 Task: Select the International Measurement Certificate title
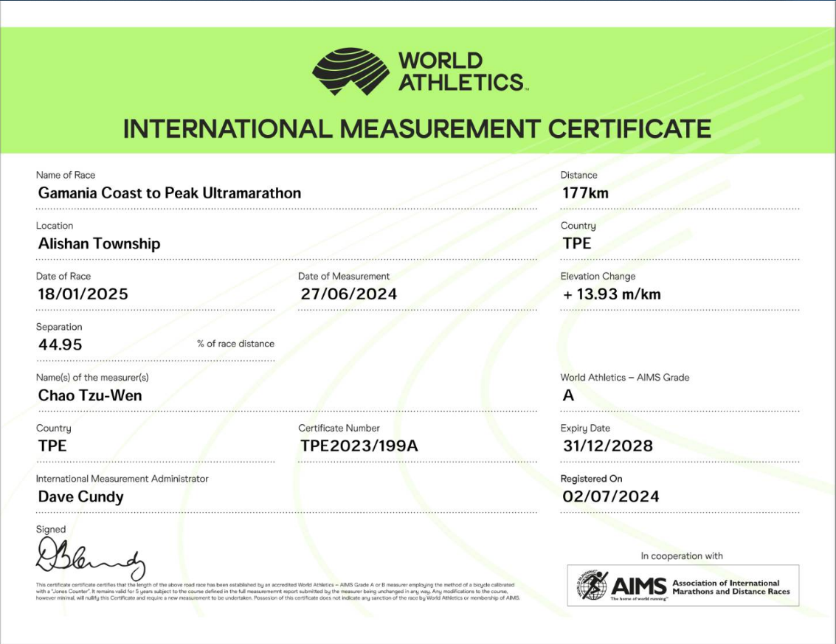[417, 129]
